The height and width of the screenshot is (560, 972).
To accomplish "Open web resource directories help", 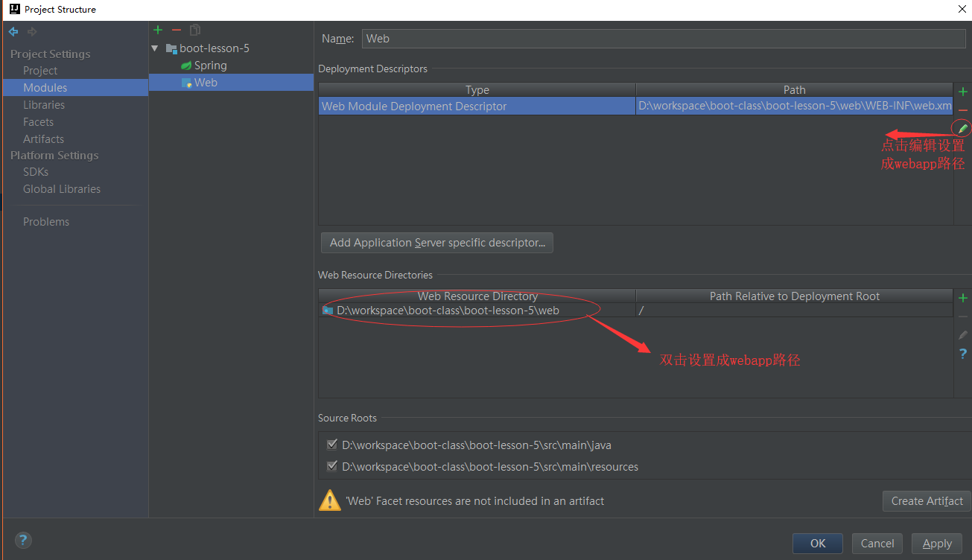I will pyautogui.click(x=963, y=354).
